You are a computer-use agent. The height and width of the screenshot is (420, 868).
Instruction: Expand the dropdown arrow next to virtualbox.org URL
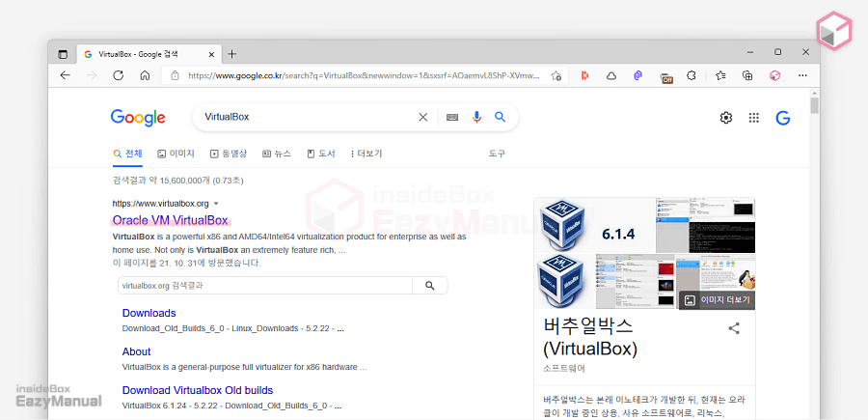click(216, 204)
